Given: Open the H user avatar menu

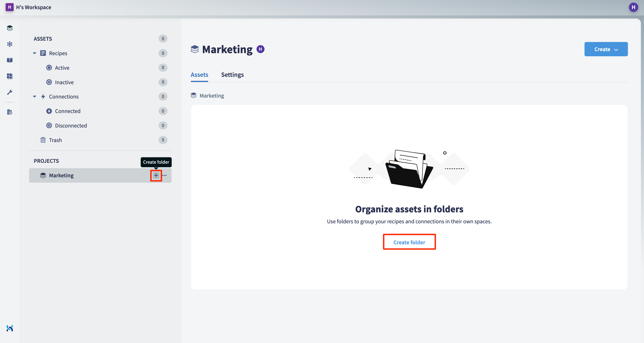Looking at the screenshot, I should pos(633,7).
